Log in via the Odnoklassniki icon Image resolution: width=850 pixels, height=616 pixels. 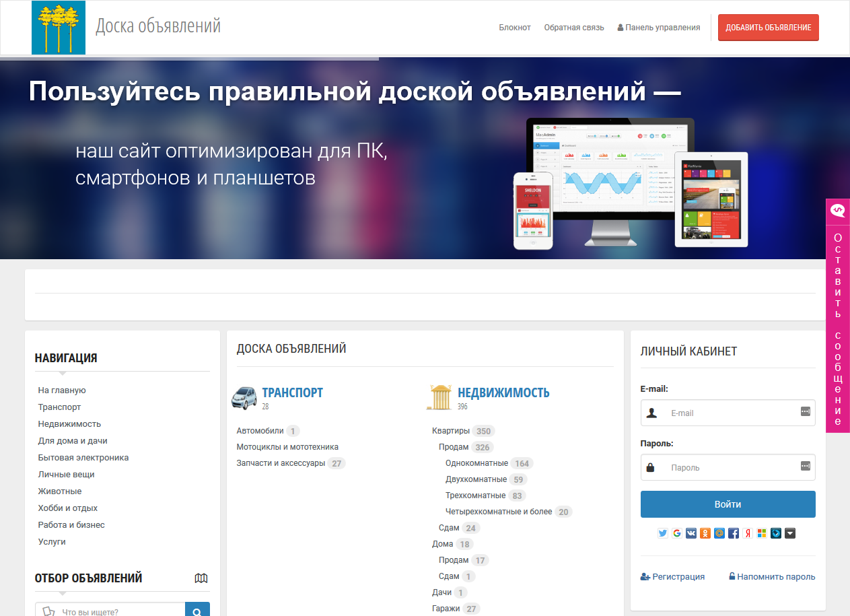click(x=705, y=533)
